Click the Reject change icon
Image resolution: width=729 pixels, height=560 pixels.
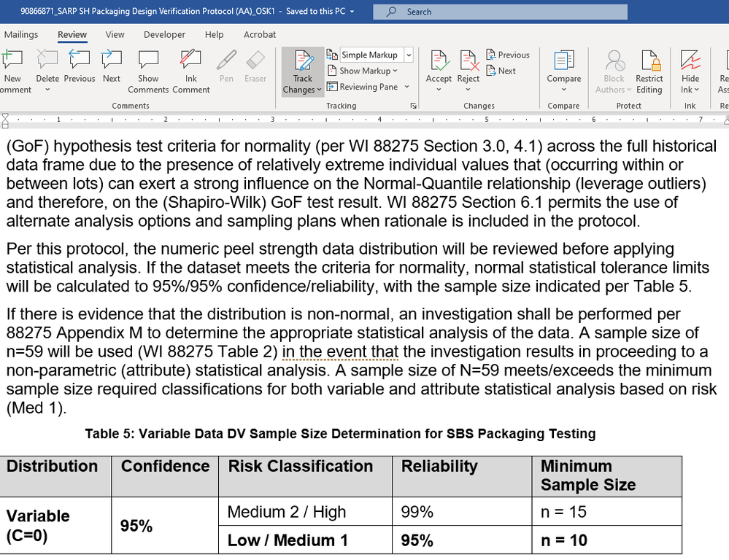(468, 61)
